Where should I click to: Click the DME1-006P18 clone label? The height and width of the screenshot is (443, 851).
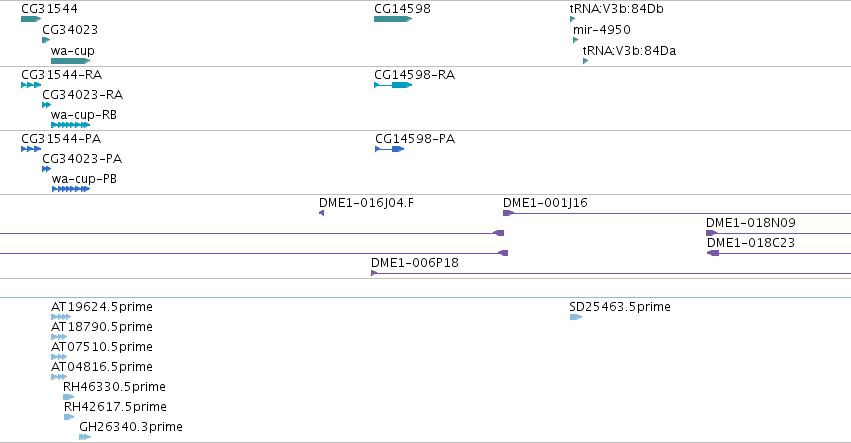tap(415, 263)
